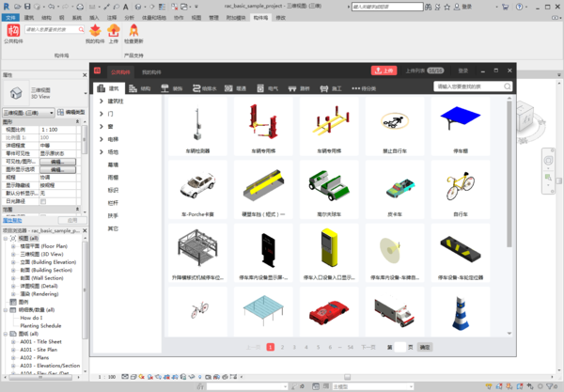Expand the 建筑柱 category
The width and height of the screenshot is (564, 392).
102,100
